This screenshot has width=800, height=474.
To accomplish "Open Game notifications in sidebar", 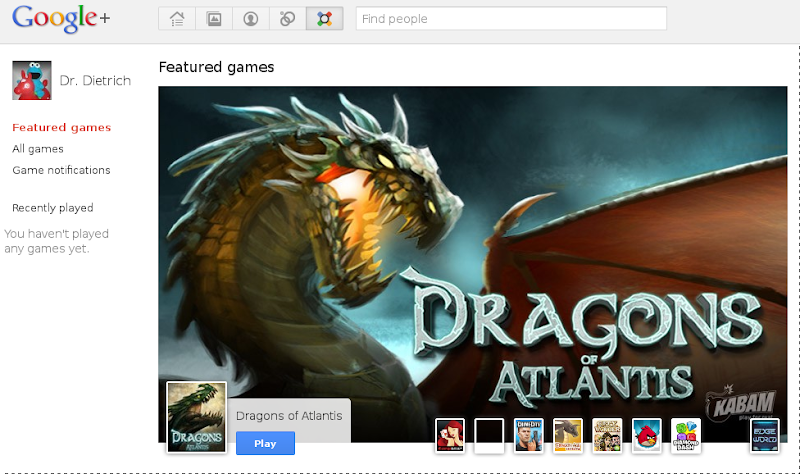I will [x=61, y=170].
